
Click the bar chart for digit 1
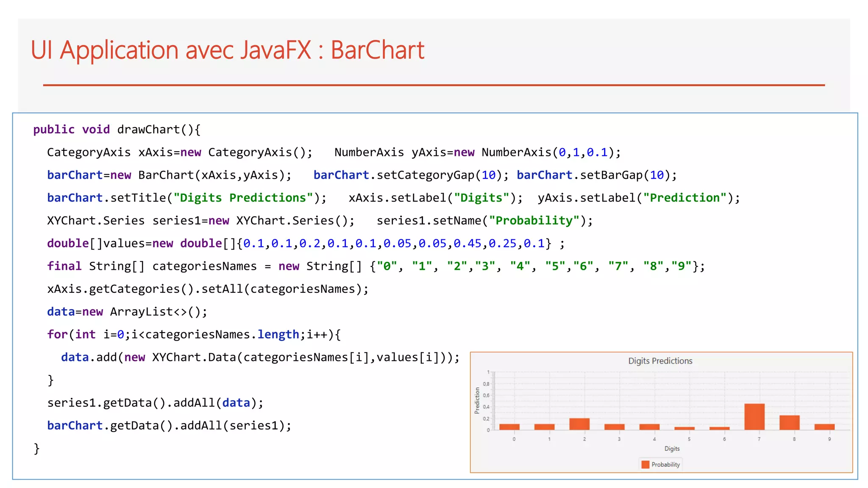coord(545,427)
